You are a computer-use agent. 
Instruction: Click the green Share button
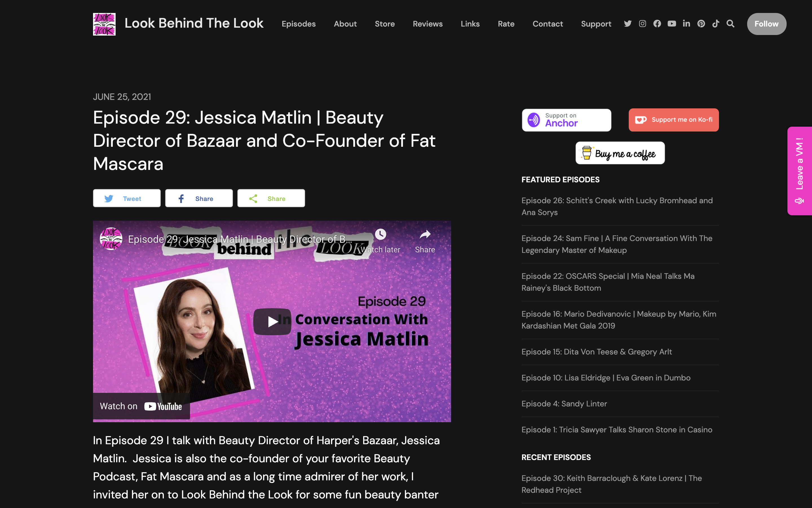click(271, 198)
